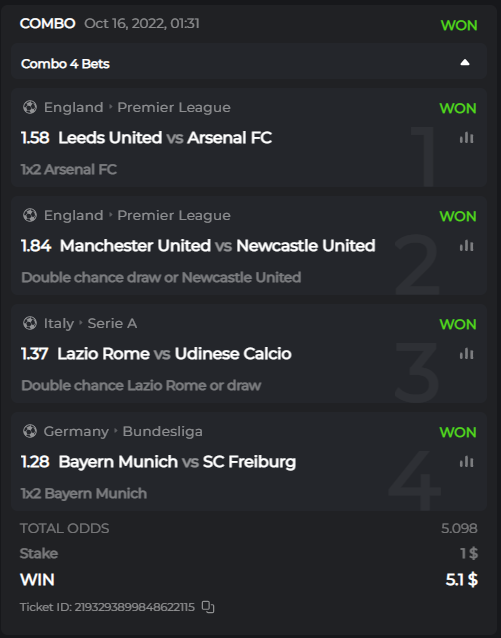Click the 1x2 Arsenal FC selection text
This screenshot has width=501, height=638.
click(x=69, y=169)
